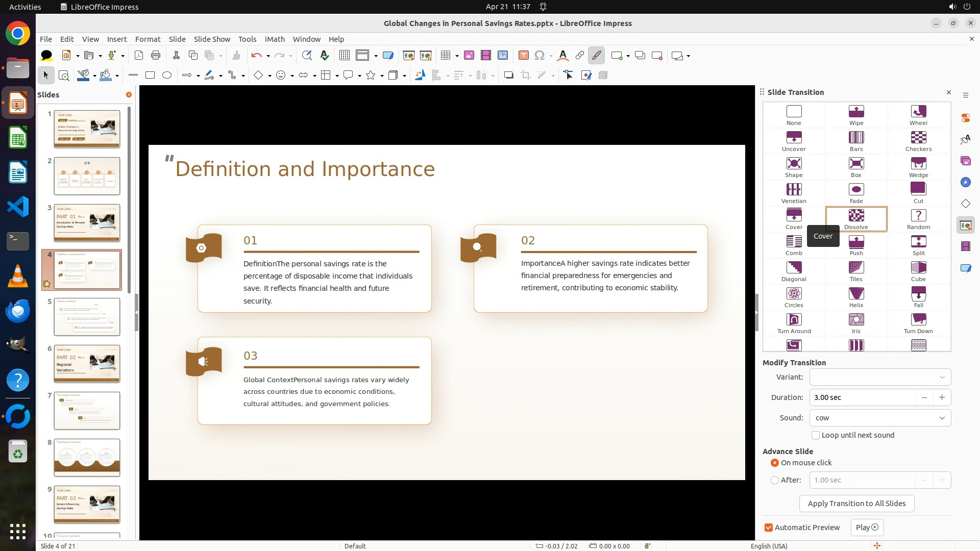Open the Format menu

tap(148, 39)
